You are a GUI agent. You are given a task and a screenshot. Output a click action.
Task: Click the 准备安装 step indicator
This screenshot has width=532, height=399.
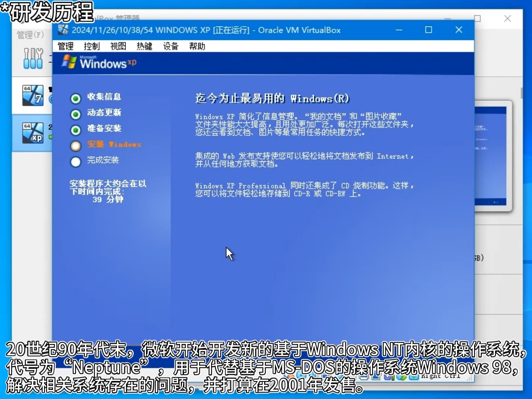tap(76, 130)
